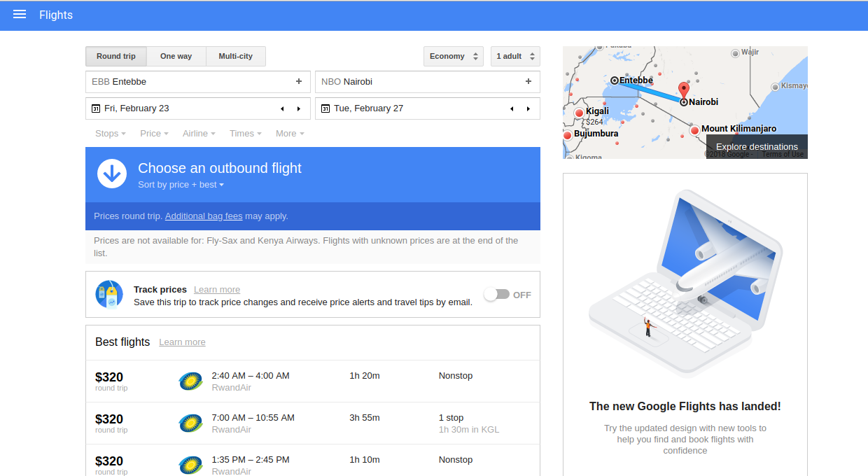
Task: Click the plus icon beside Nairobi destination
Action: click(528, 82)
